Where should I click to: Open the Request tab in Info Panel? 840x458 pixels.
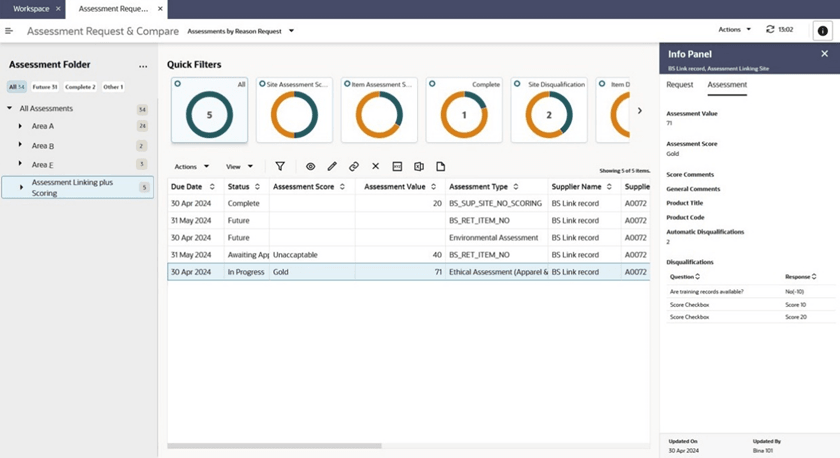[679, 85]
